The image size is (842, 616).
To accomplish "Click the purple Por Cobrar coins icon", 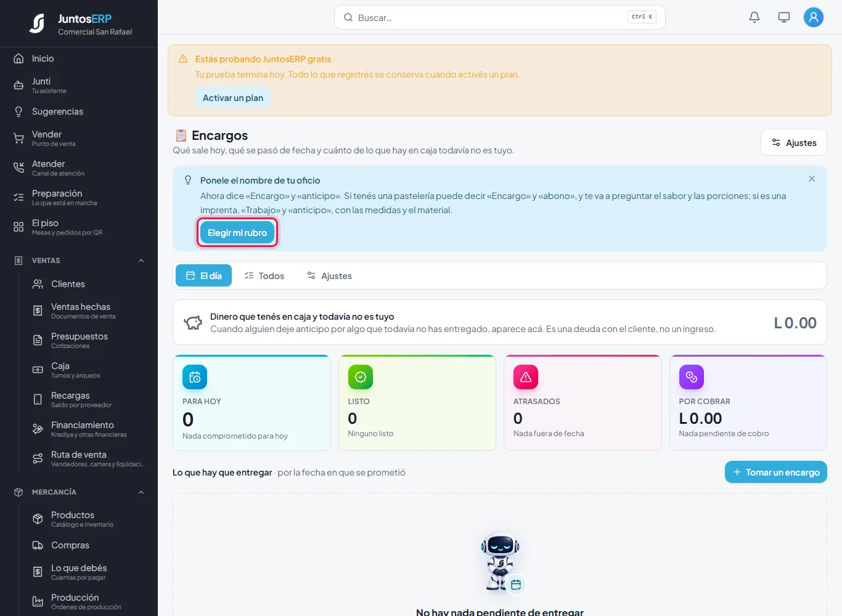I will [692, 377].
